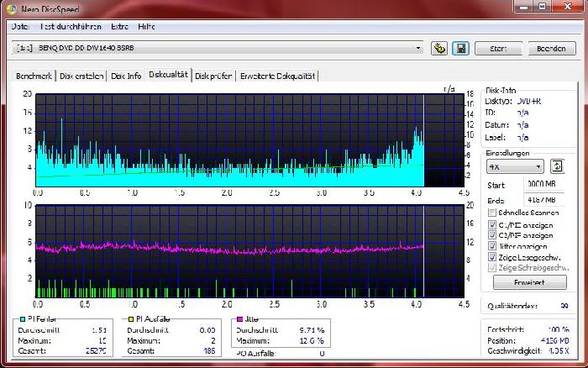Click the refresh icon next to the speed dropdown
The height and width of the screenshot is (368, 588).
(x=557, y=166)
